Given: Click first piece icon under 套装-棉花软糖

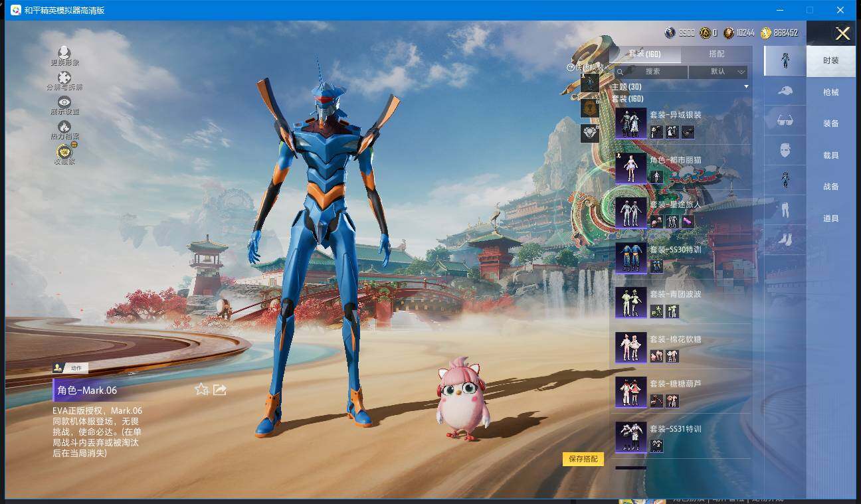Looking at the screenshot, I should tap(656, 357).
